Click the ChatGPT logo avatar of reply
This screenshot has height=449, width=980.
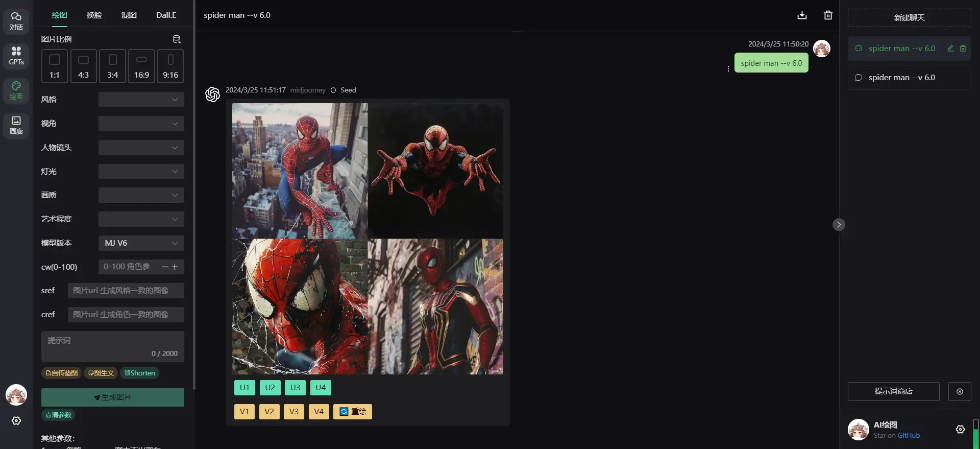point(212,94)
